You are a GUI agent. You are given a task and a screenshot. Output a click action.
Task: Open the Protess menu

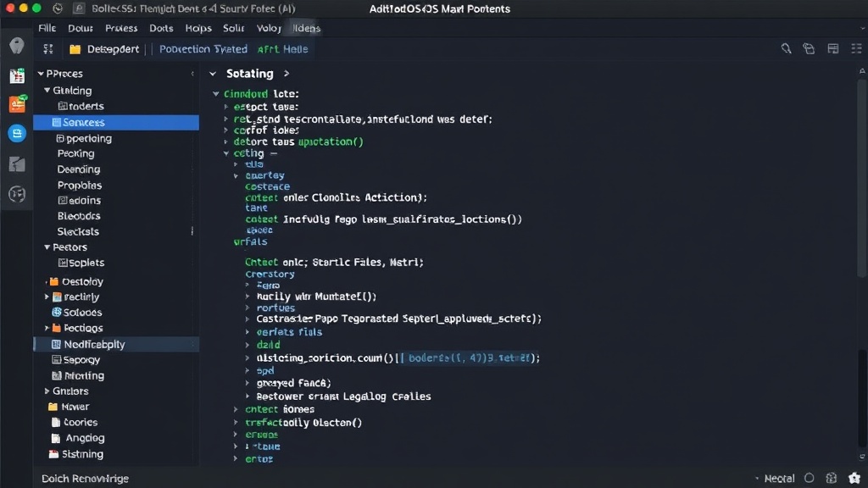coord(121,28)
